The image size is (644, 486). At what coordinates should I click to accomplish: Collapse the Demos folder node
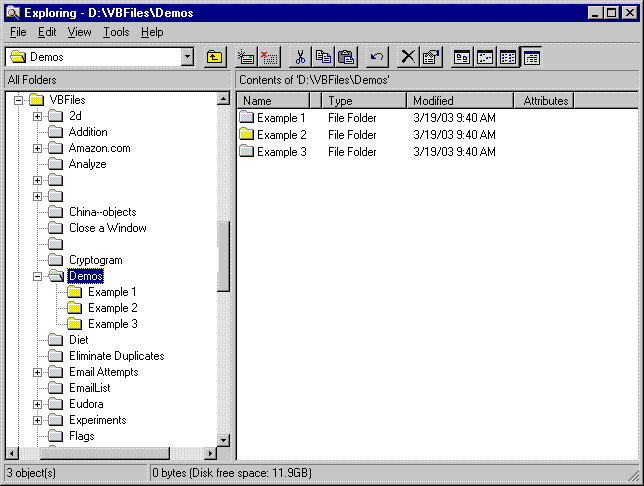37,276
